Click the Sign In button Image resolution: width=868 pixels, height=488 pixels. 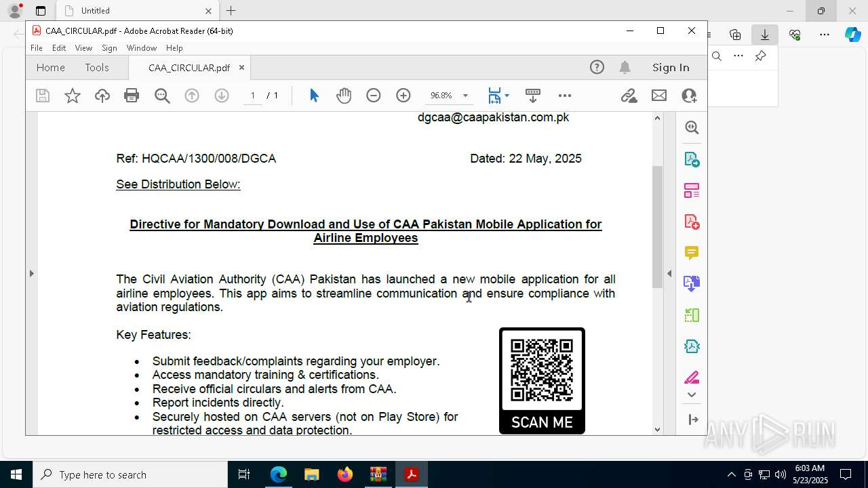[671, 67]
